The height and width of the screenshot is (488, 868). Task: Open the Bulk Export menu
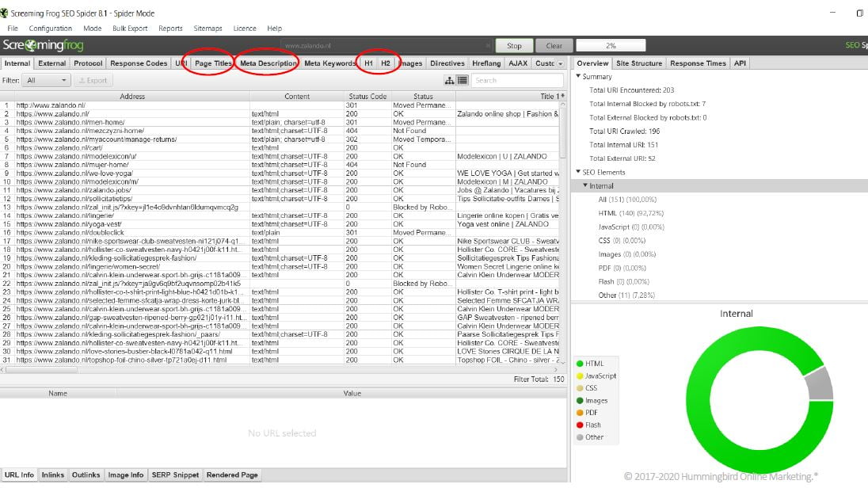pyautogui.click(x=130, y=29)
